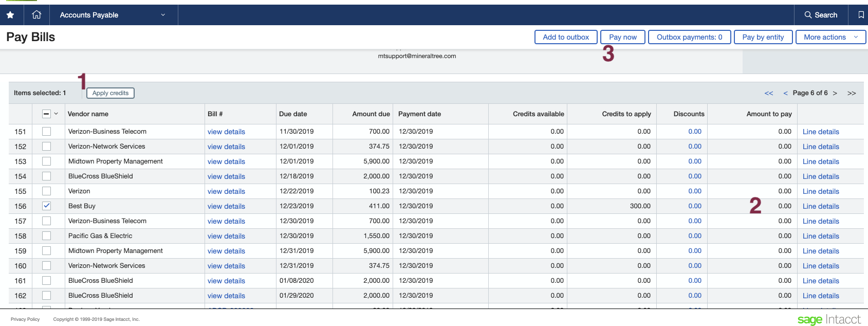
Task: Open Line details for row 162
Action: tap(821, 296)
